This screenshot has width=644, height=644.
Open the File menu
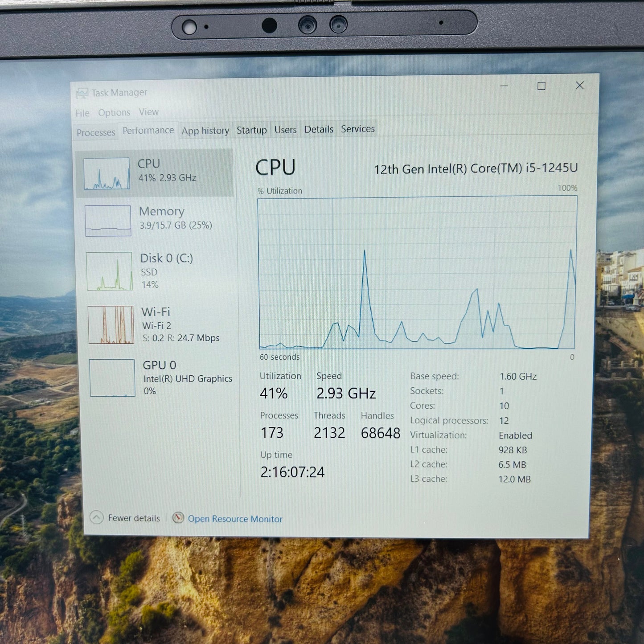pos(82,113)
